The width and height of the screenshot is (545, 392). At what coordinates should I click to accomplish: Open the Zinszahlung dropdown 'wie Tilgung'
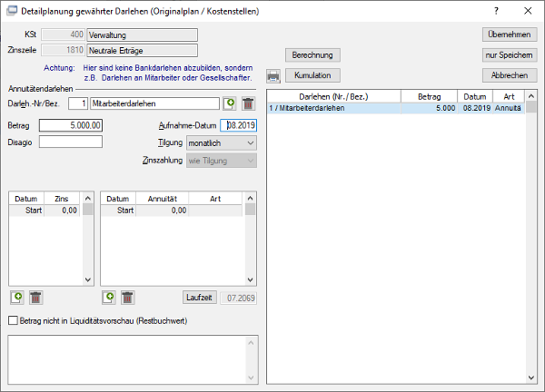coord(222,161)
